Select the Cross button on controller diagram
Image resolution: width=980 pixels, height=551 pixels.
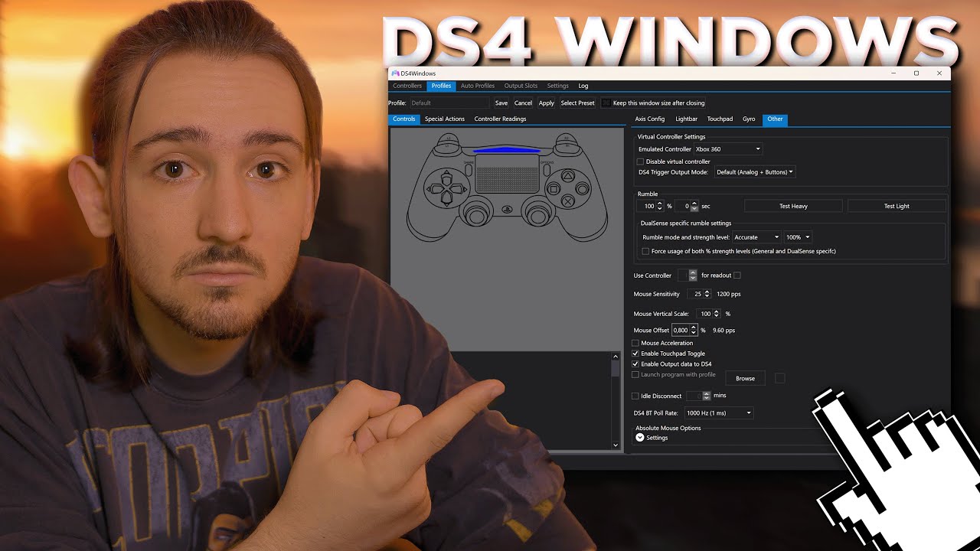tap(569, 201)
